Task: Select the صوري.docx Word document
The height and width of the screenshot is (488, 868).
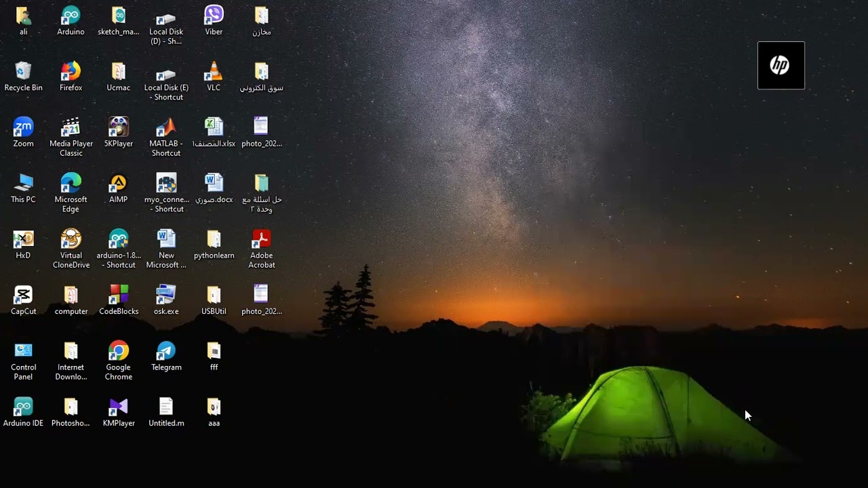Action: point(214,182)
